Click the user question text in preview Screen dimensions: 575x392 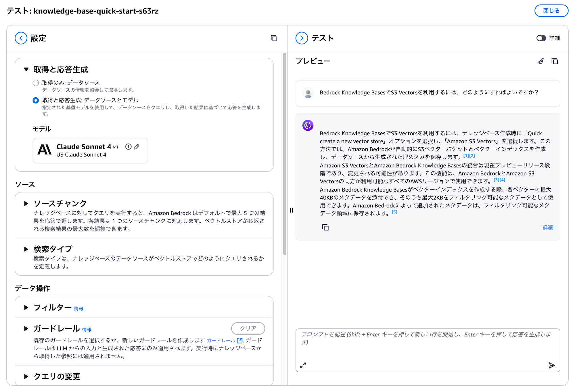429,92
